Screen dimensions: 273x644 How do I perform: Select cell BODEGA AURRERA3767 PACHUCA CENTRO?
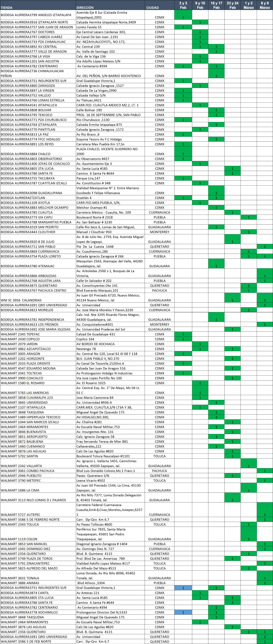click(x=38, y=291)
